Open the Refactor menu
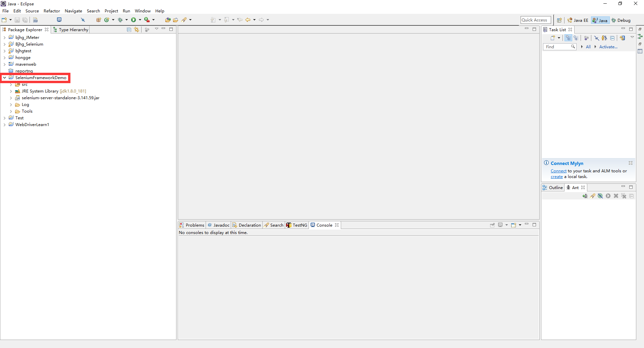This screenshot has height=348, width=644. click(x=52, y=11)
